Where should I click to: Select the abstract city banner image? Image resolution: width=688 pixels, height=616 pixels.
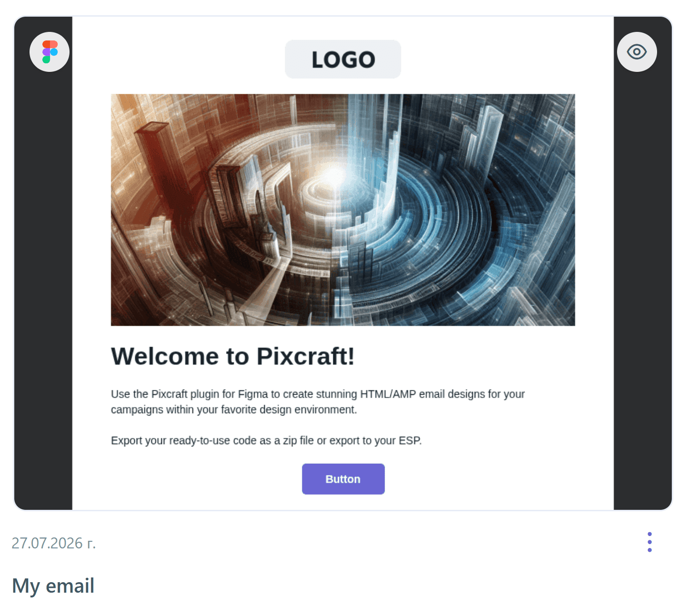coord(343,210)
